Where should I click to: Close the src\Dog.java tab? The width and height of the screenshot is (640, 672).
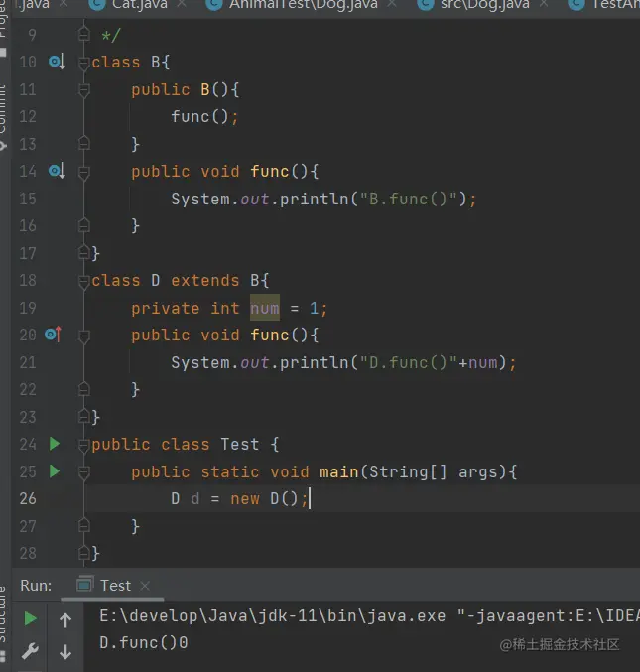point(543,4)
